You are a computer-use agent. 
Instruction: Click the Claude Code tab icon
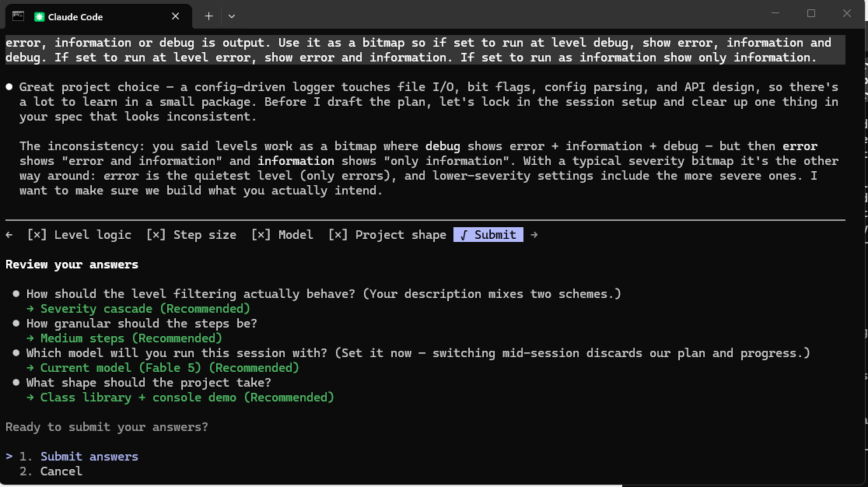[40, 16]
